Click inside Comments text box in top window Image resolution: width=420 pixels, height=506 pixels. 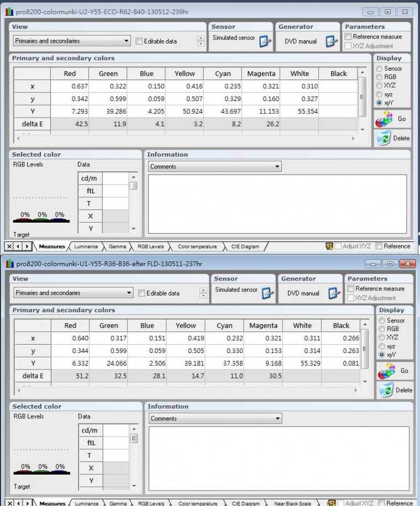277,204
